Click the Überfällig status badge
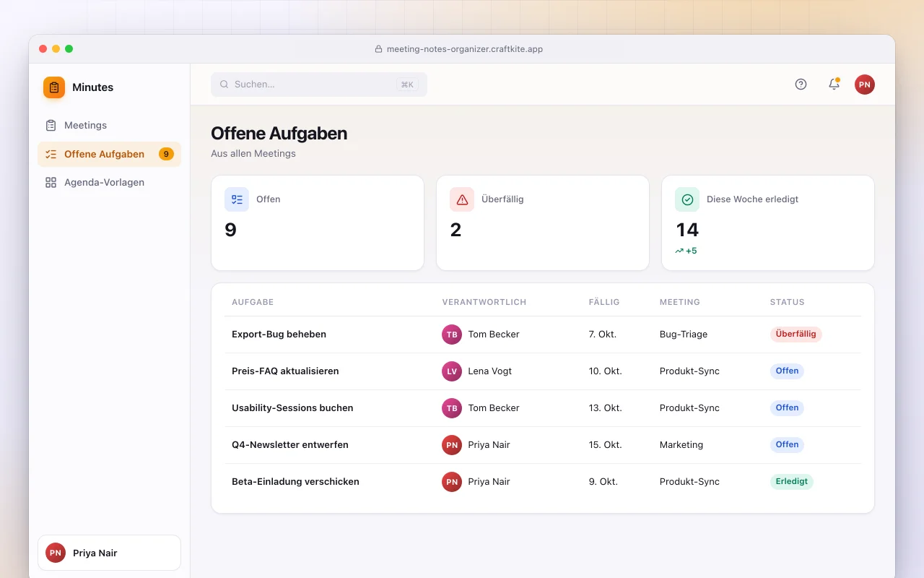 point(796,335)
